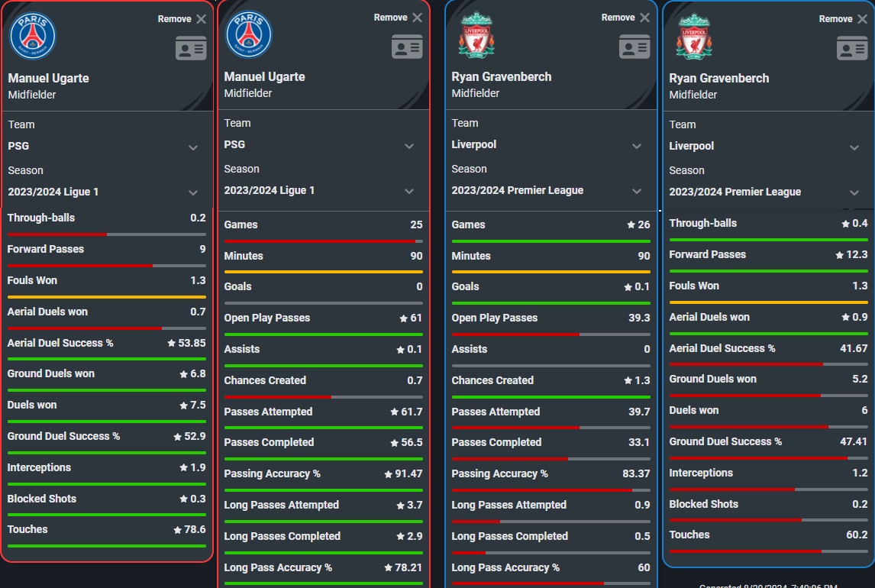This screenshot has width=875, height=588.
Task: Click PSG crest in the first panel
Action: click(x=33, y=36)
